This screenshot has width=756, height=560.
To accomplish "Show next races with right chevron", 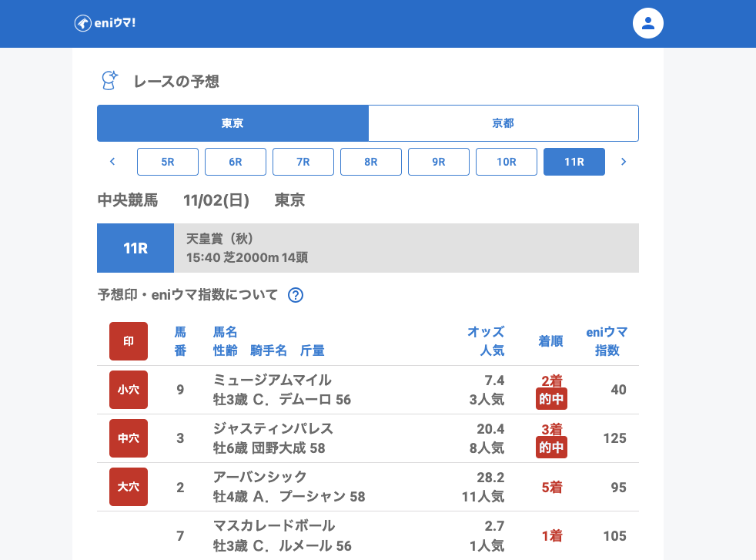I will pyautogui.click(x=624, y=162).
